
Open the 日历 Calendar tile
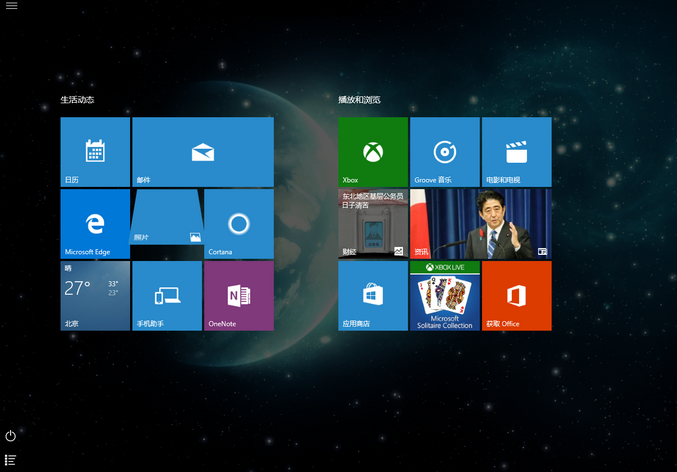pos(95,152)
